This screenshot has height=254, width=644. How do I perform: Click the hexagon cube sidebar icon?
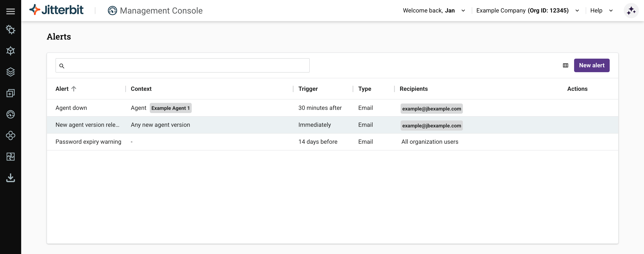[x=11, y=51]
